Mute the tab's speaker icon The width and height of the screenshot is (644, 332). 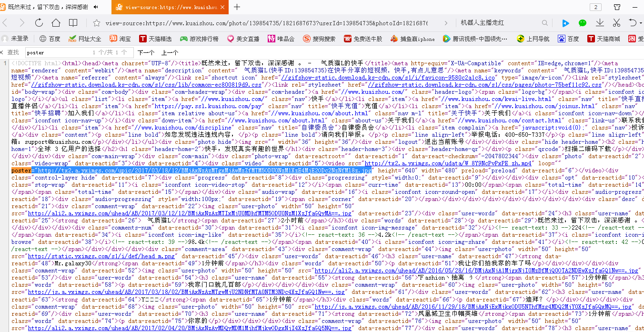(x=96, y=7)
